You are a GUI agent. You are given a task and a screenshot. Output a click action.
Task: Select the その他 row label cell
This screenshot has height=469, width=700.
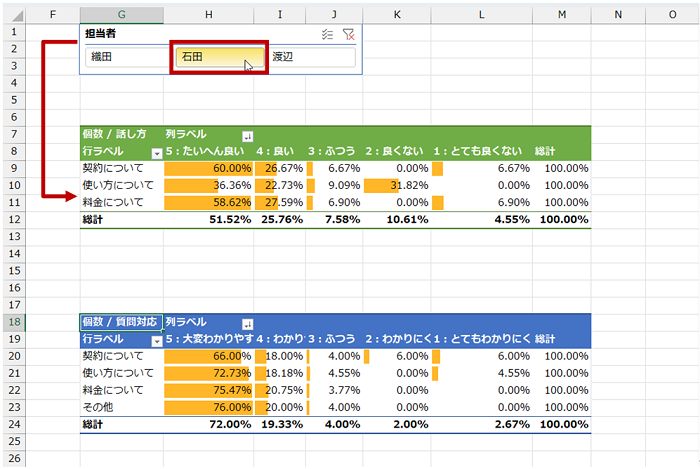(121, 407)
